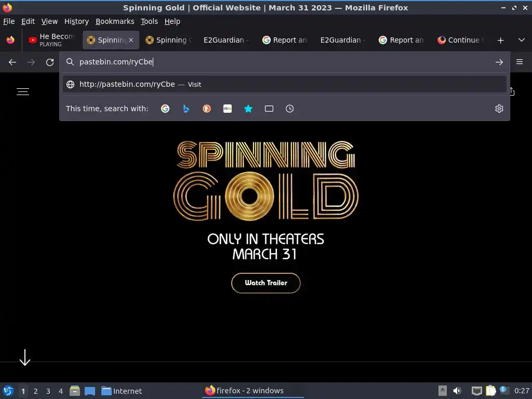Open the File menu
Viewport: 532px width, 399px height.
pyautogui.click(x=9, y=21)
